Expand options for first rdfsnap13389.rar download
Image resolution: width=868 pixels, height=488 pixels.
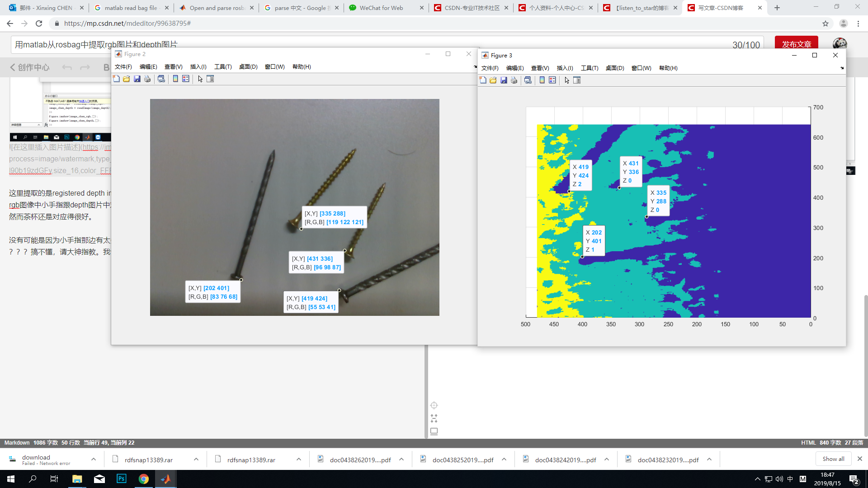pos(196,460)
